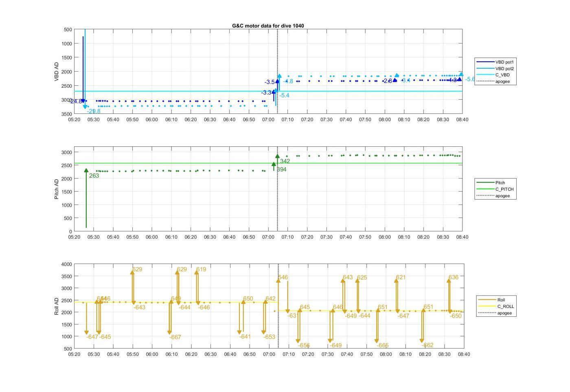Select the 'VBD pot1' legend entry
Viewport: 570px width, 392px height.
click(x=495, y=62)
